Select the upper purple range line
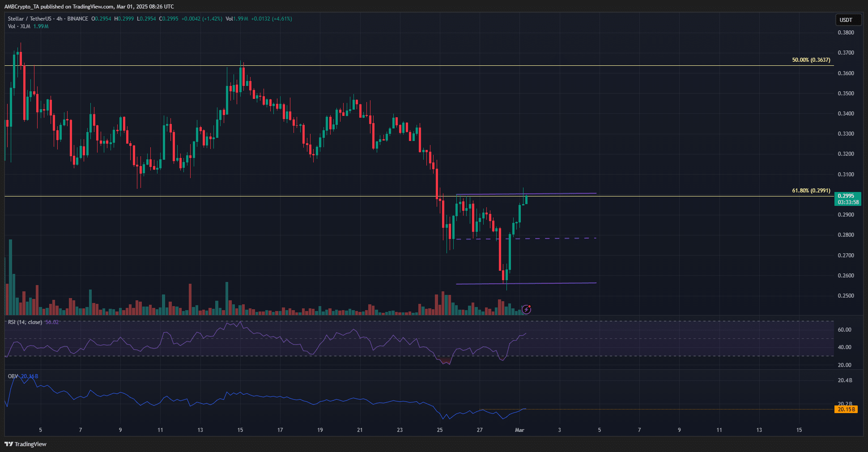Screen dimensions: 868x452 click(526, 194)
